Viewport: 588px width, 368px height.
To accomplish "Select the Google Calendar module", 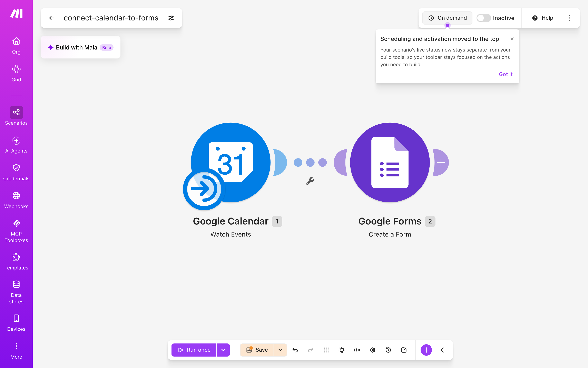I will pyautogui.click(x=231, y=163).
